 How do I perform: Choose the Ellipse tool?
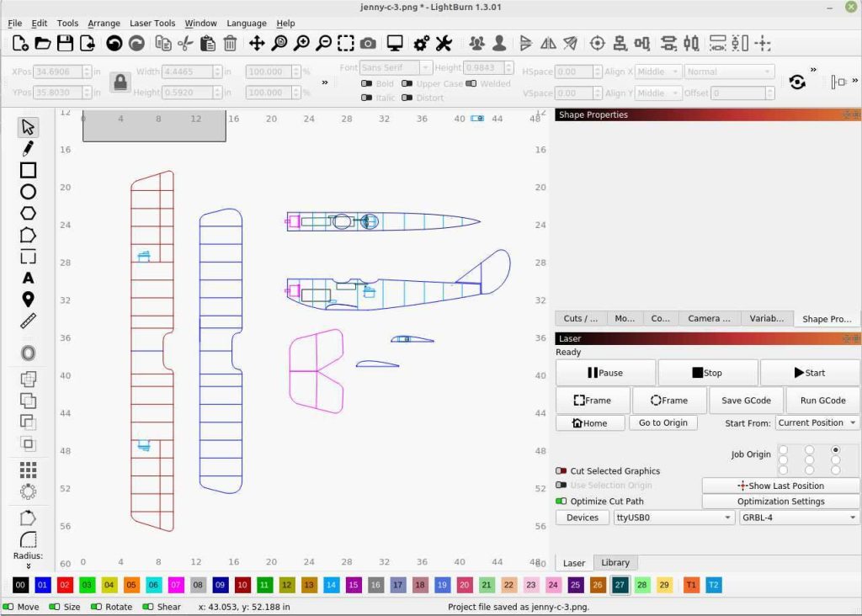pyautogui.click(x=28, y=192)
